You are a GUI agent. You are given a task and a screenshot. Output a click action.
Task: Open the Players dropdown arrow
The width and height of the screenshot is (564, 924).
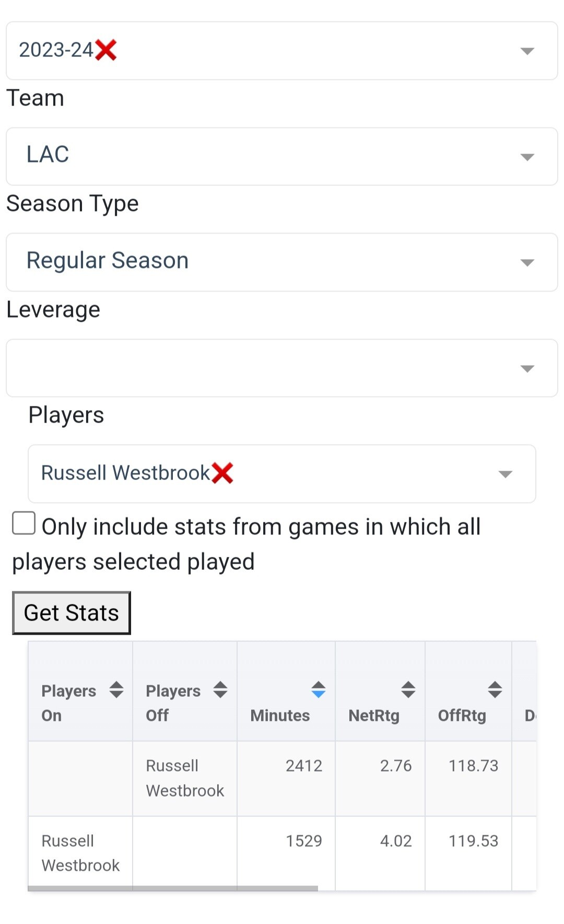pyautogui.click(x=505, y=474)
